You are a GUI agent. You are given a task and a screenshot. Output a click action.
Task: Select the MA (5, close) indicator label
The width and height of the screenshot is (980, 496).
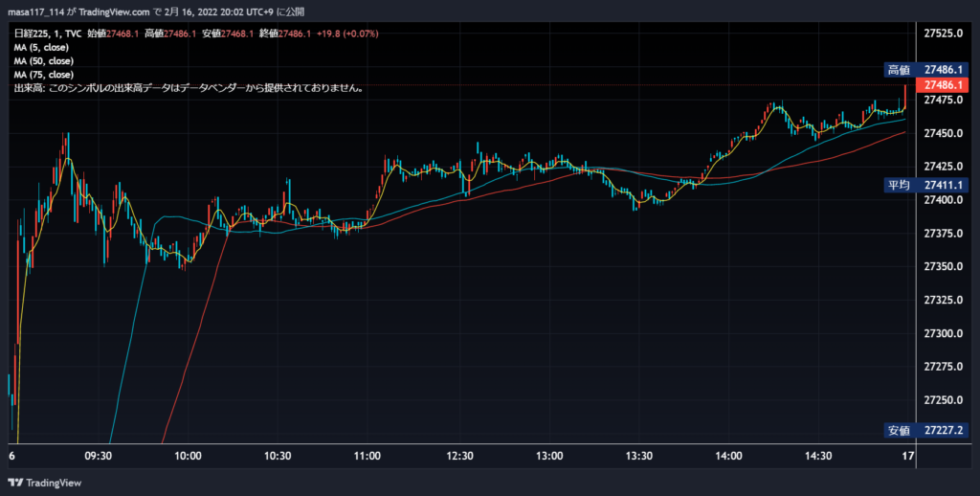[41, 48]
